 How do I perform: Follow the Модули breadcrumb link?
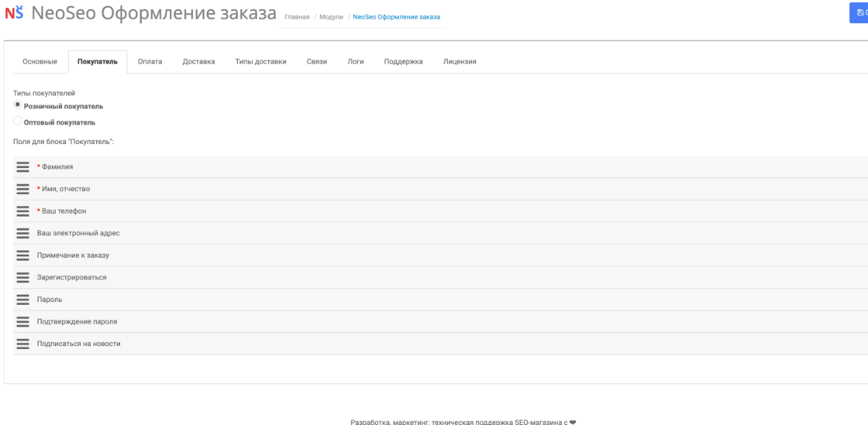[x=331, y=17]
